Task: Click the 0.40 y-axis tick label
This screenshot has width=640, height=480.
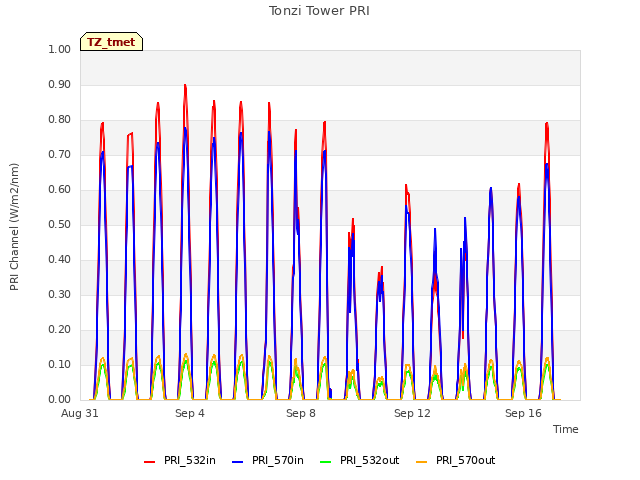Action: (x=60, y=259)
